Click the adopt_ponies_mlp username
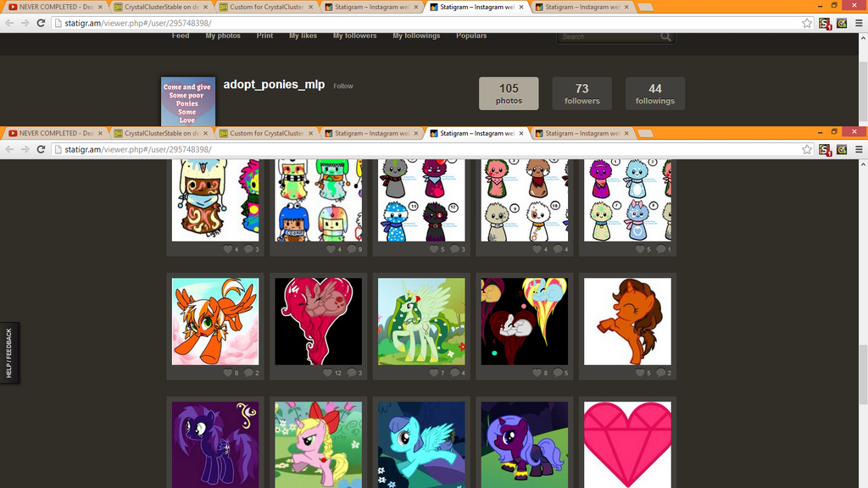This screenshot has height=488, width=868. pyautogui.click(x=274, y=85)
